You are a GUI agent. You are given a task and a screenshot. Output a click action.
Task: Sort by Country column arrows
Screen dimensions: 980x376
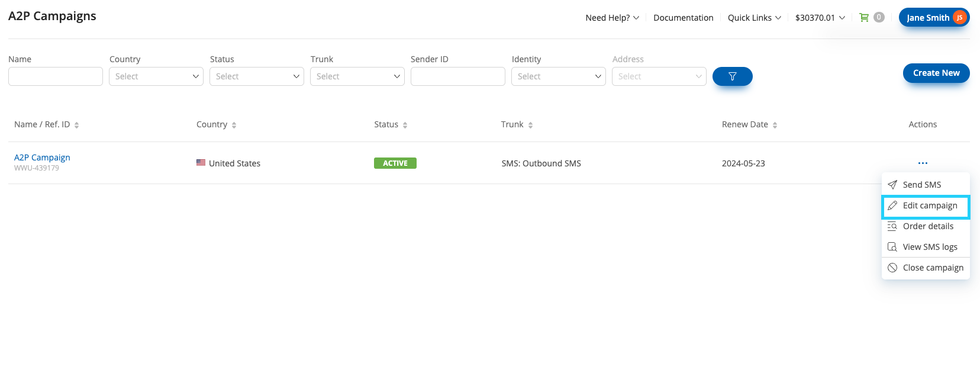[x=234, y=125]
